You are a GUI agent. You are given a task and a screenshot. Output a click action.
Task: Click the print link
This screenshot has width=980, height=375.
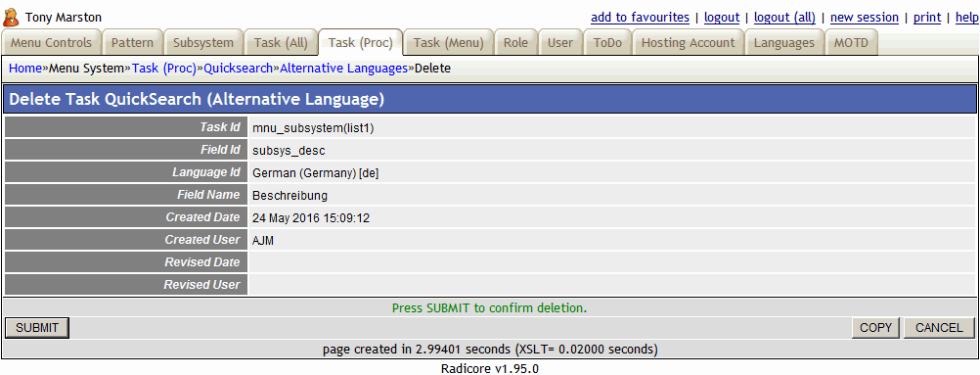pyautogui.click(x=927, y=18)
